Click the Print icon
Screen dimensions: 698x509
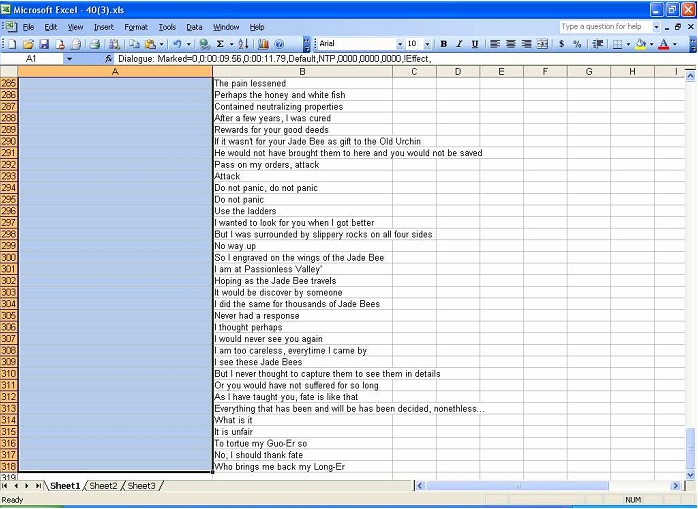click(x=94, y=44)
